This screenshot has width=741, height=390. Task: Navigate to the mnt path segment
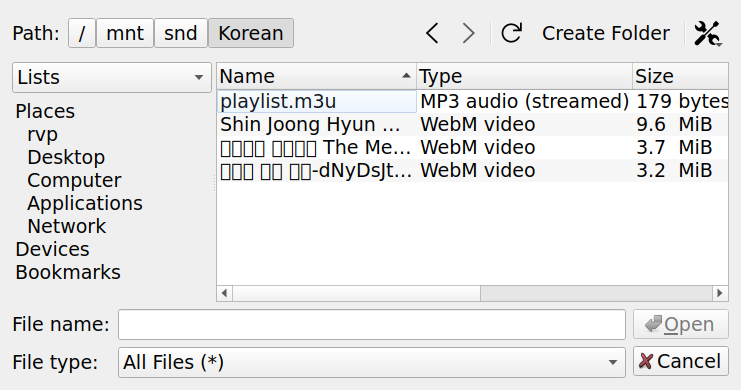tap(125, 33)
